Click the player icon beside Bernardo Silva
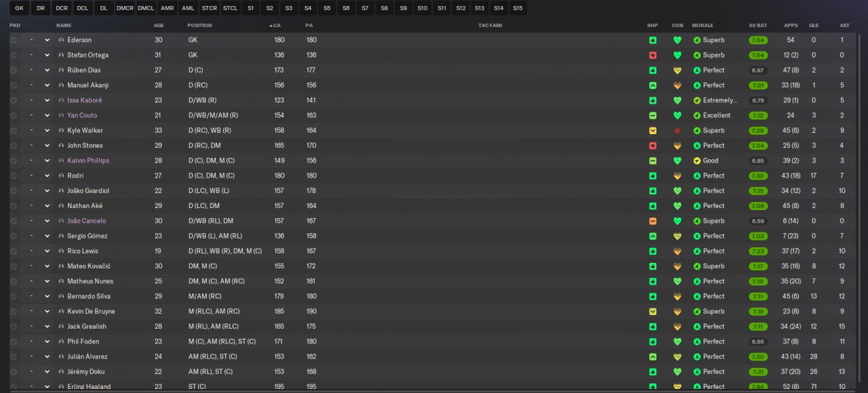Image resolution: width=868 pixels, height=393 pixels. tap(61, 296)
